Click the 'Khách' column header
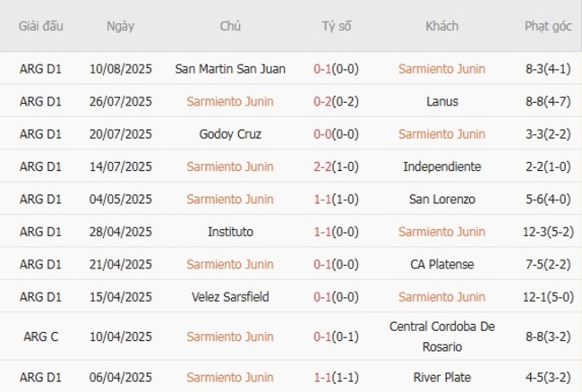 coord(441,26)
